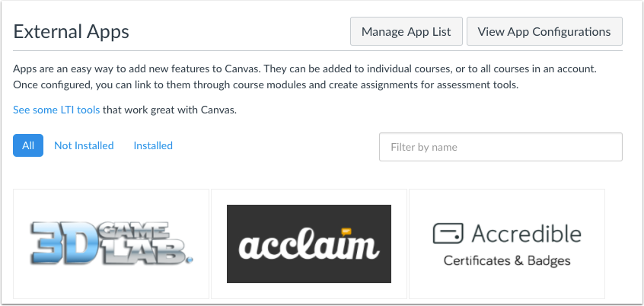Screen dimensions: 644x306
Task: Click the orange speech bubble on the acclaim logo
Action: (346, 231)
